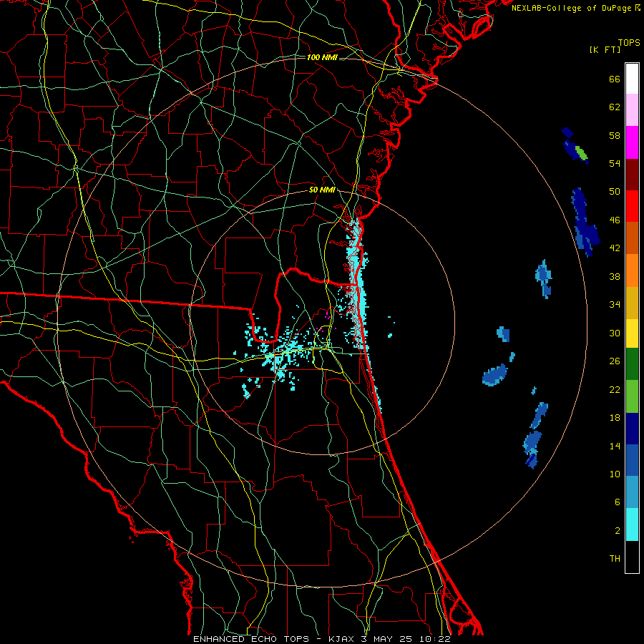Click the "18" legend value

(x=615, y=418)
